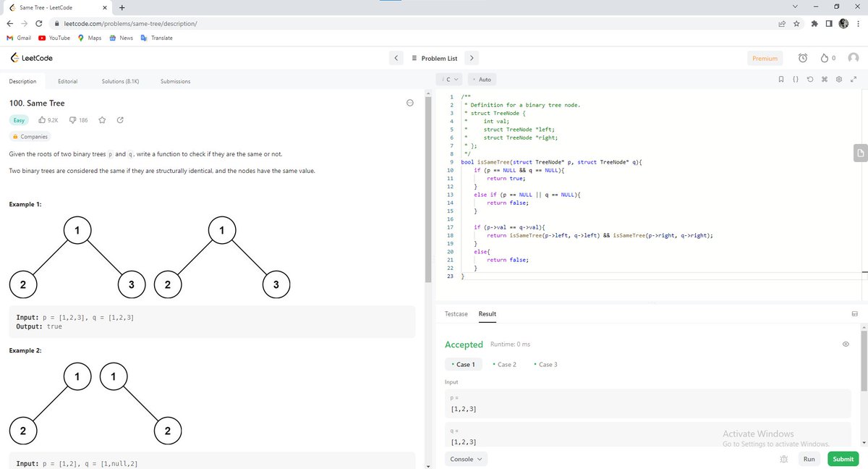The height and width of the screenshot is (469, 868).
Task: Open the Submissions tab
Action: click(175, 81)
